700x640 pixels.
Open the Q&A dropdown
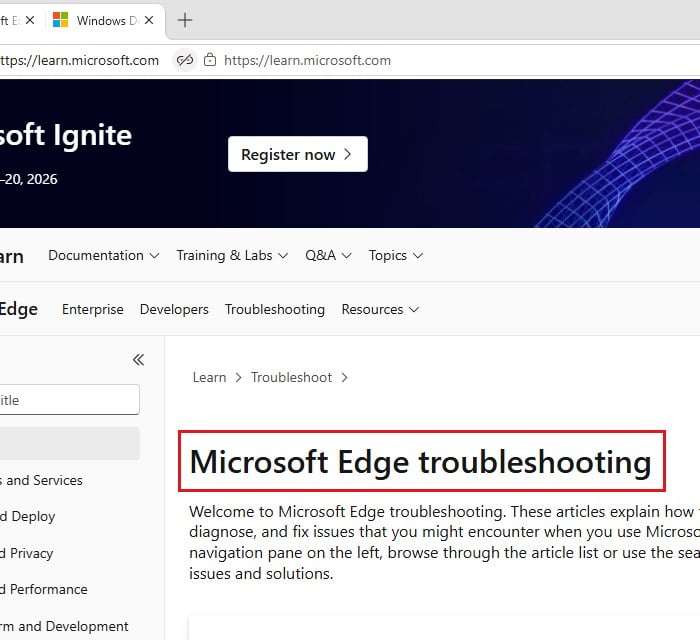(x=328, y=255)
